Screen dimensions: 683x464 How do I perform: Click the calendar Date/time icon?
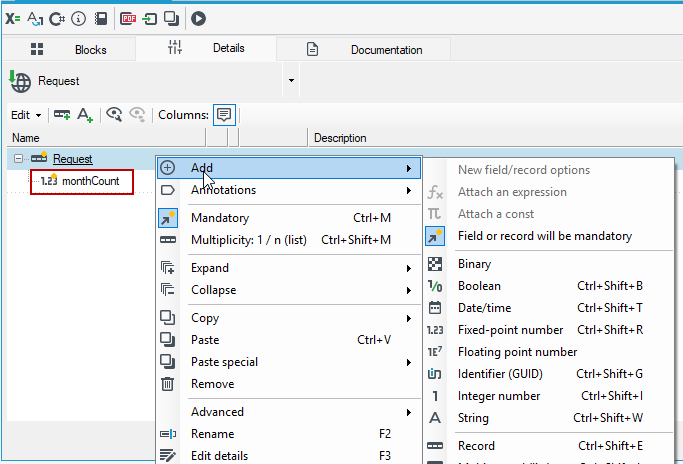(x=435, y=308)
